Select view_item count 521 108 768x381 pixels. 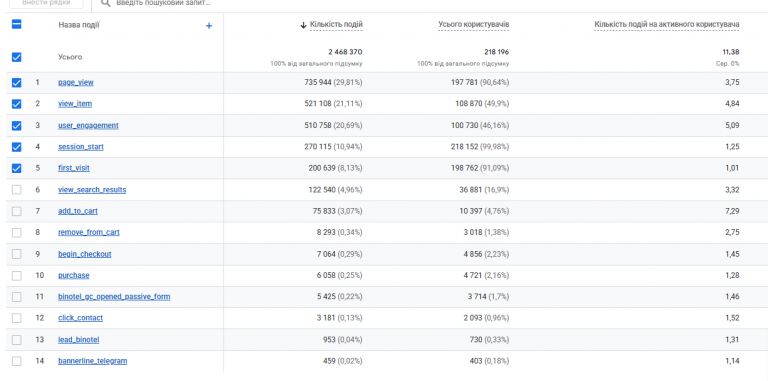[x=318, y=104]
